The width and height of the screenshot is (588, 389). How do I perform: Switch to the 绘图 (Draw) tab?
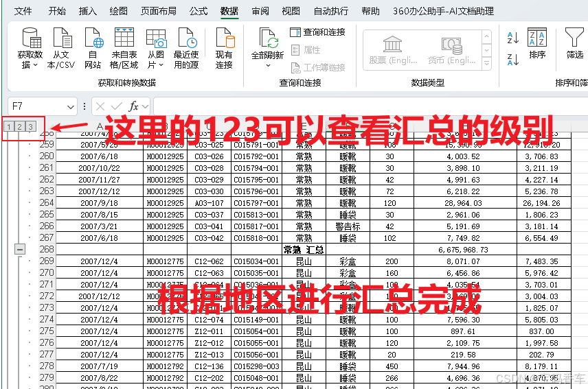(119, 11)
